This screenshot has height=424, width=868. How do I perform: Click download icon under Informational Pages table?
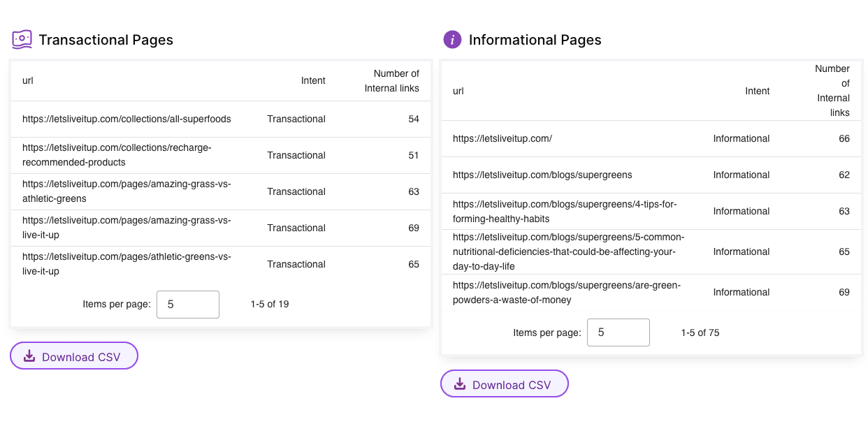tap(460, 385)
